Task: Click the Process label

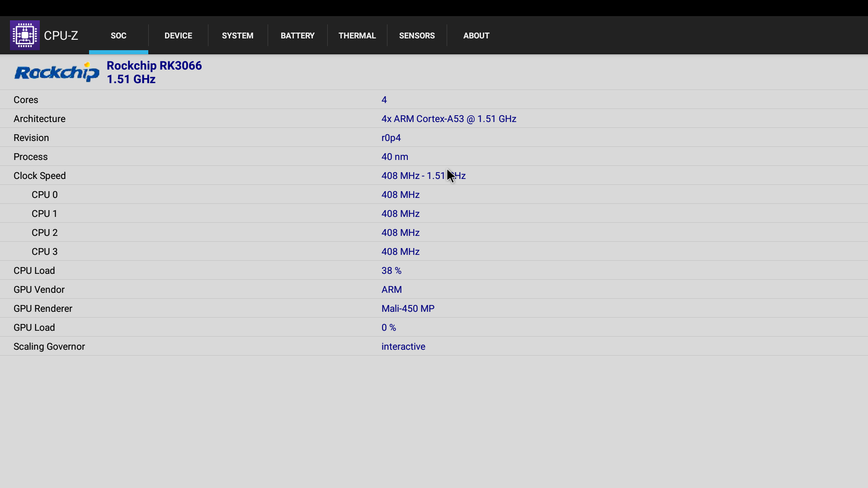Action: [x=30, y=157]
